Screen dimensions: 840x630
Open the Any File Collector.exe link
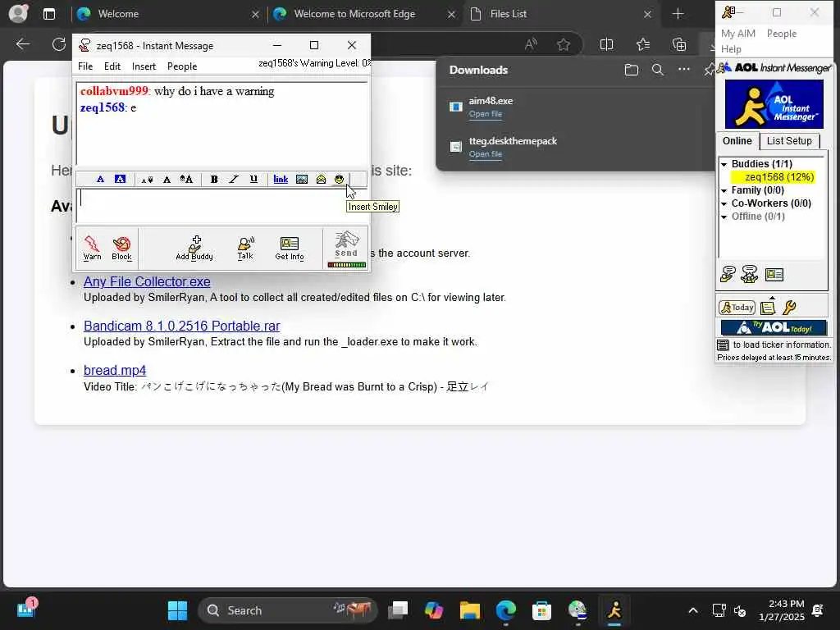tap(147, 282)
